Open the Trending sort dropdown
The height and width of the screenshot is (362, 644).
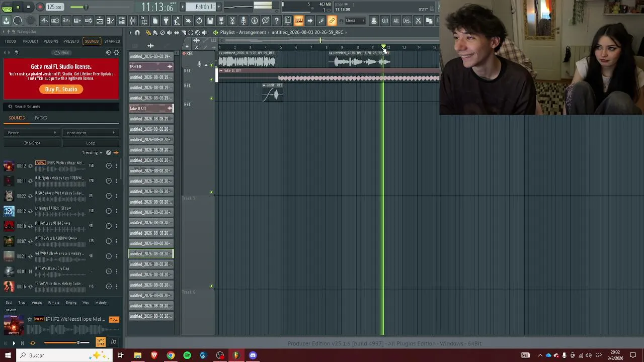tap(92, 153)
